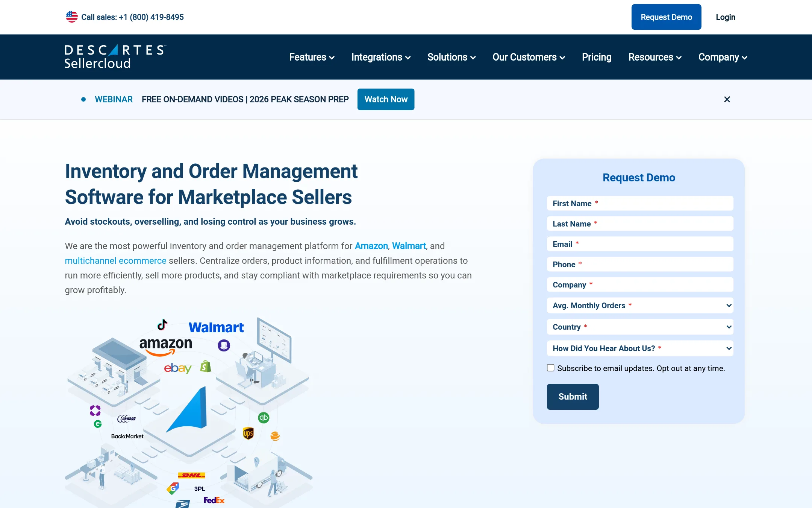Go to the Pricing page
This screenshot has width=812, height=508.
597,57
